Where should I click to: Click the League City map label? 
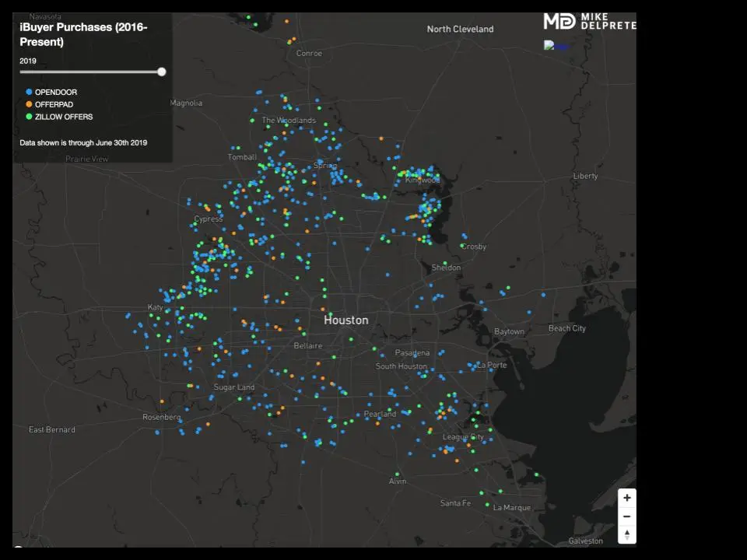pyautogui.click(x=463, y=437)
